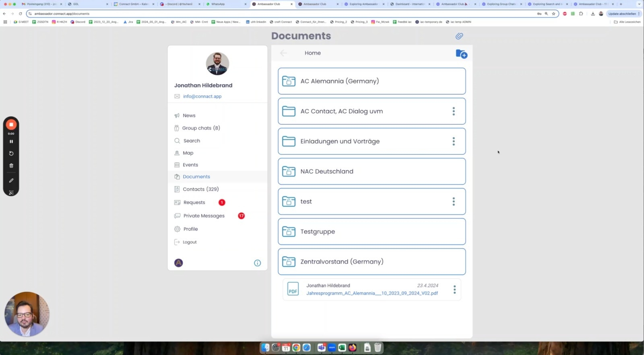
Task: Click the PDF file icon
Action: click(x=293, y=289)
